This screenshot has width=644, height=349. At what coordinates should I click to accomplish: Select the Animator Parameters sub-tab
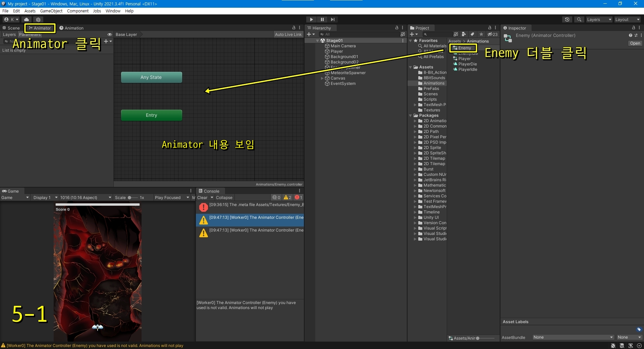[x=30, y=35]
